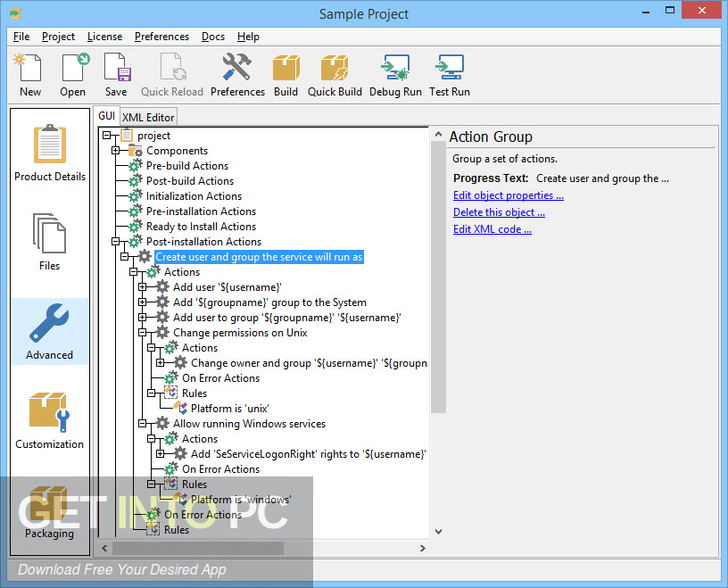Click the rule icon beside Platform is 'unix'
The width and height of the screenshot is (728, 588).
[180, 409]
